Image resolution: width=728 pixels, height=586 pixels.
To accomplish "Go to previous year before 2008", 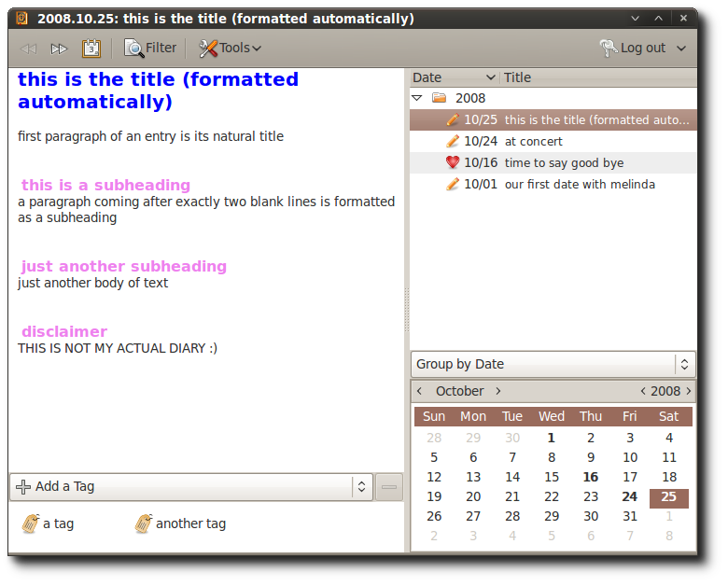I will [643, 391].
